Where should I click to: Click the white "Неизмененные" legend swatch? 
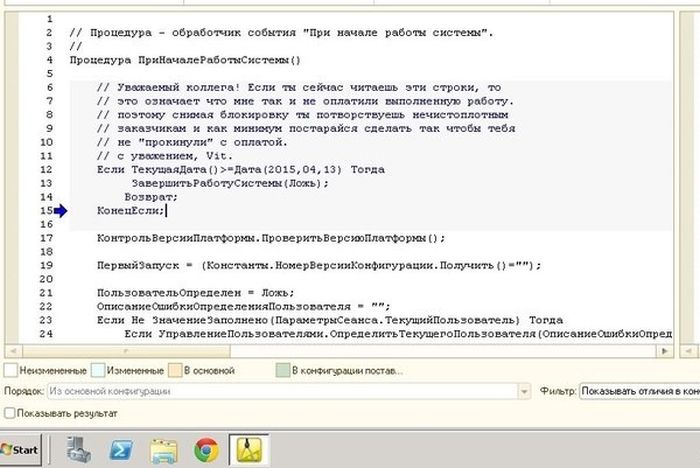(9, 371)
